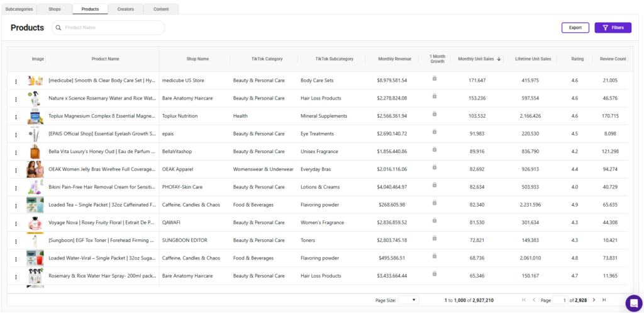
Task: Open three-dot menu for Toplux Magnesium Complex
Action: click(16, 117)
